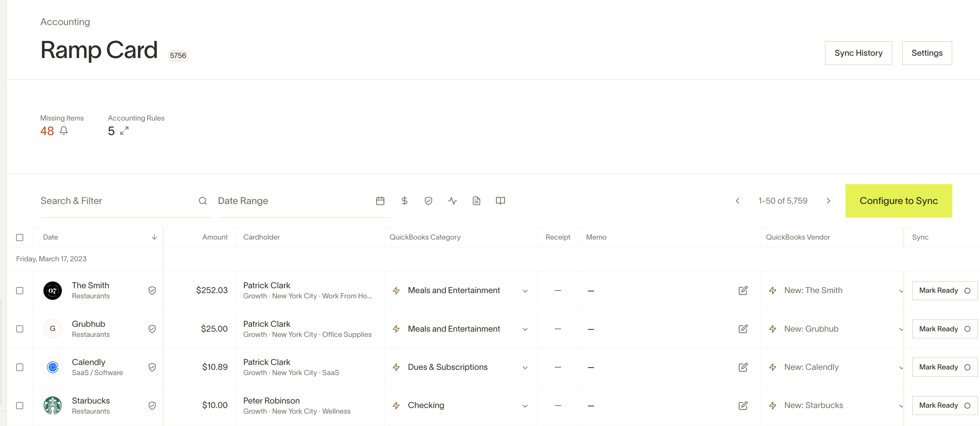
Task: Open Sync History
Action: pyautogui.click(x=858, y=53)
